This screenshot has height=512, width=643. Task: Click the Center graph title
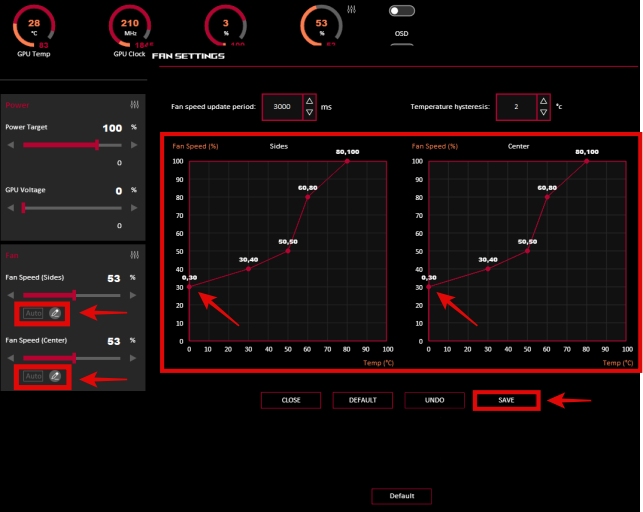coord(518,146)
